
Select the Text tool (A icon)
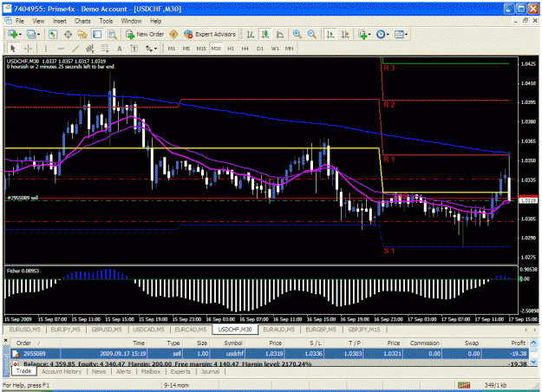point(120,49)
